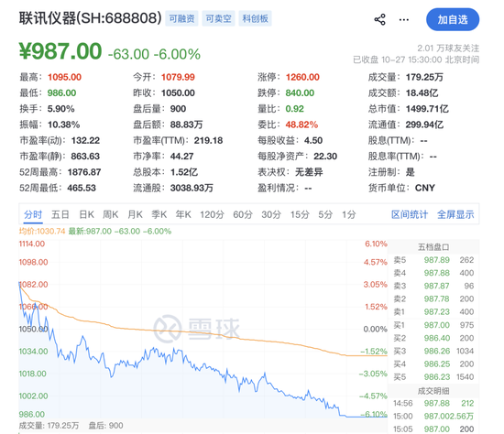Switch to the 120分 chart tab
504x434 pixels.
212,214
